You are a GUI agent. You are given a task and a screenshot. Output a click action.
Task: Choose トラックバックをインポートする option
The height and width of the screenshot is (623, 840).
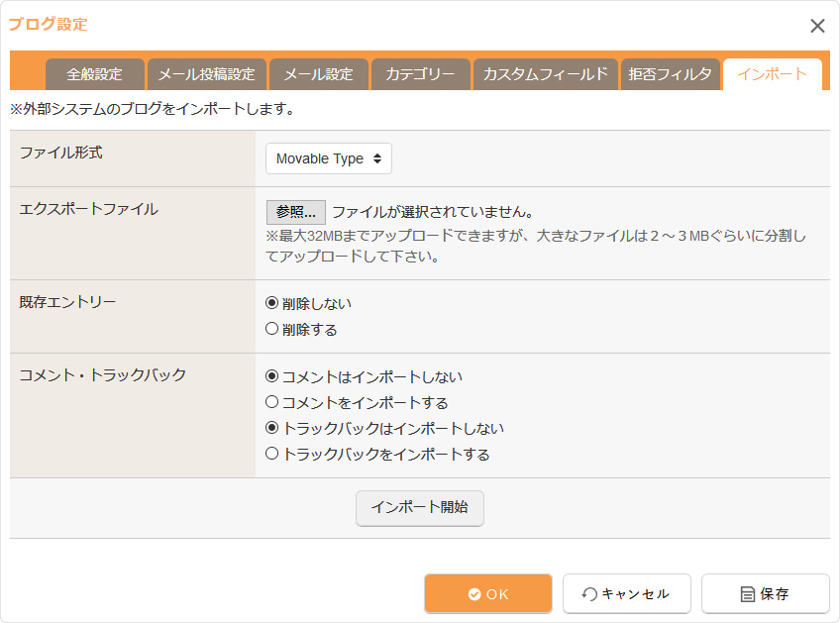pos(272,455)
